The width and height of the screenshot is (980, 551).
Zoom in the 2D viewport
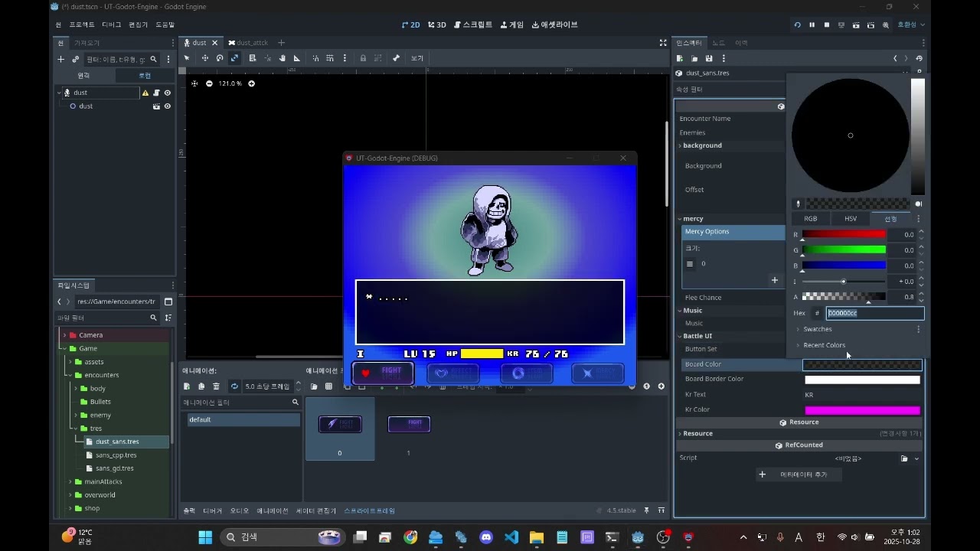[251, 83]
